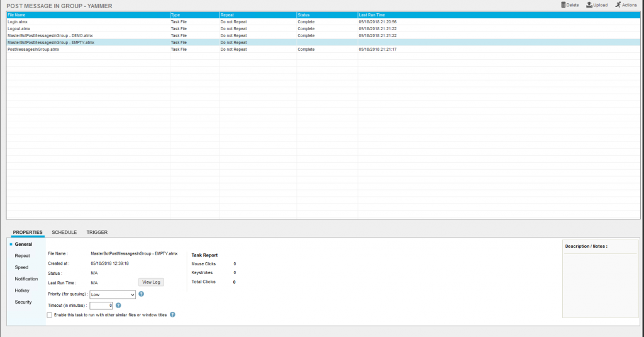Go to the Speed settings section
The height and width of the screenshot is (337, 644).
click(x=21, y=267)
